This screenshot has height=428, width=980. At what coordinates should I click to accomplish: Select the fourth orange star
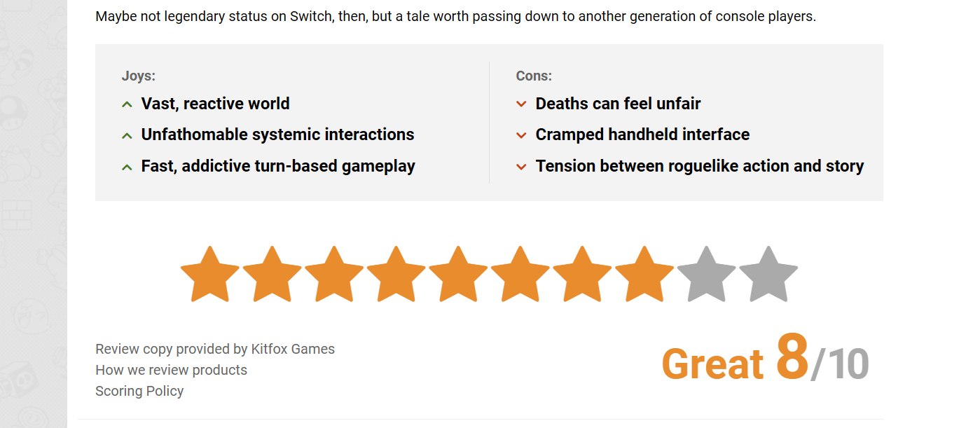click(x=396, y=275)
